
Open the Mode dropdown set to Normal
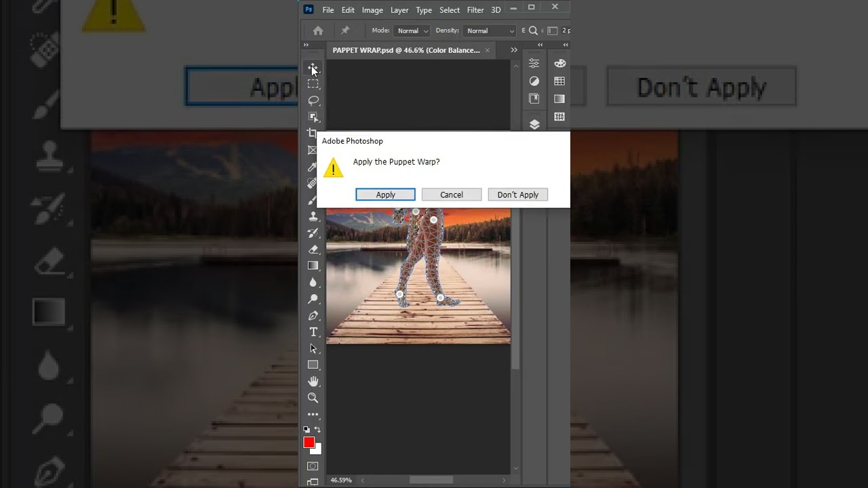pyautogui.click(x=412, y=30)
